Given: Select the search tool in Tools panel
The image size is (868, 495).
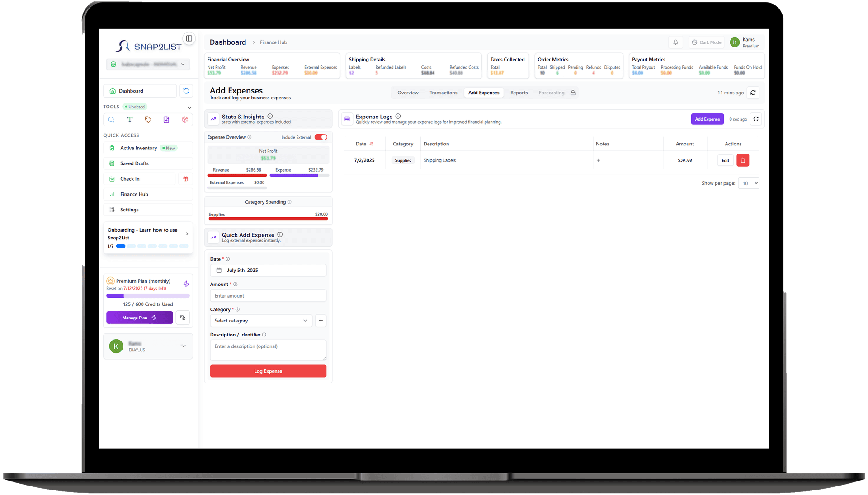Looking at the screenshot, I should [x=111, y=119].
